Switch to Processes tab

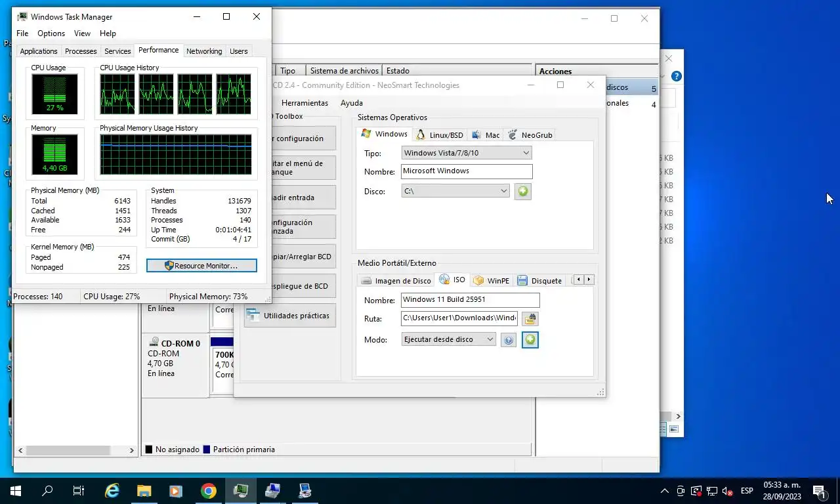(81, 51)
